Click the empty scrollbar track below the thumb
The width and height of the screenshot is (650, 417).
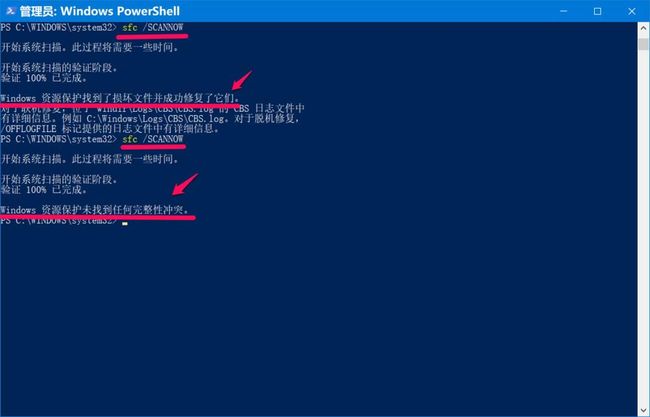pyautogui.click(x=643, y=228)
